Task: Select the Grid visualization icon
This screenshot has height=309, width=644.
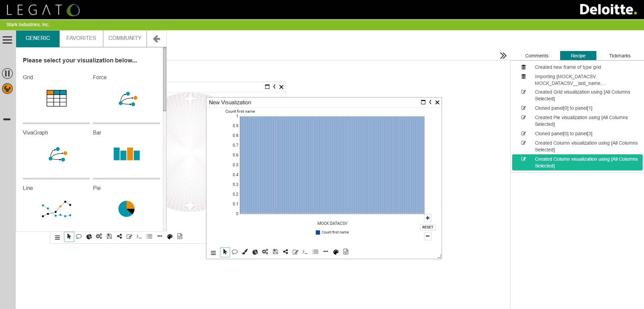Action: [56, 98]
